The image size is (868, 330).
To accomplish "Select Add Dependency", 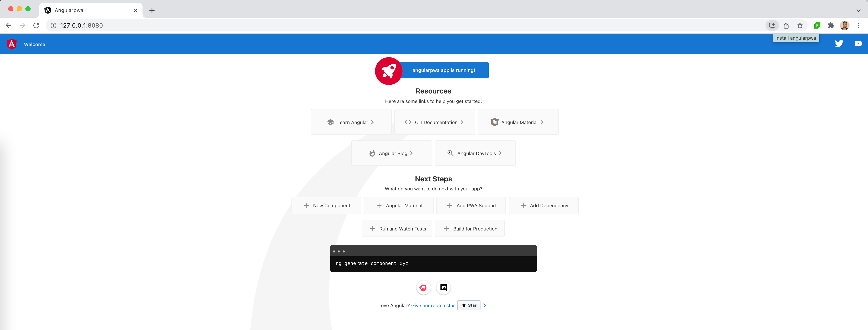I will pyautogui.click(x=544, y=205).
